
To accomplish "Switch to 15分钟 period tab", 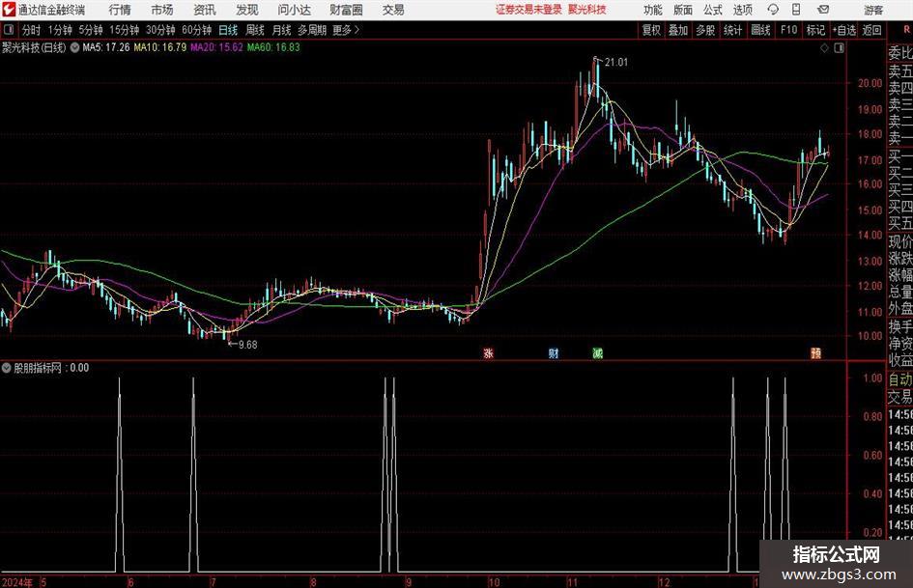I will tap(124, 30).
